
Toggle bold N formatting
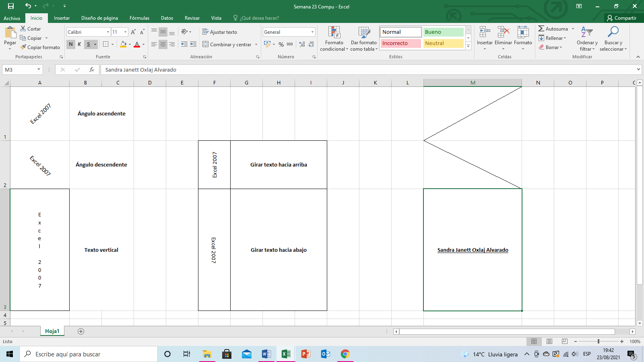click(71, 44)
